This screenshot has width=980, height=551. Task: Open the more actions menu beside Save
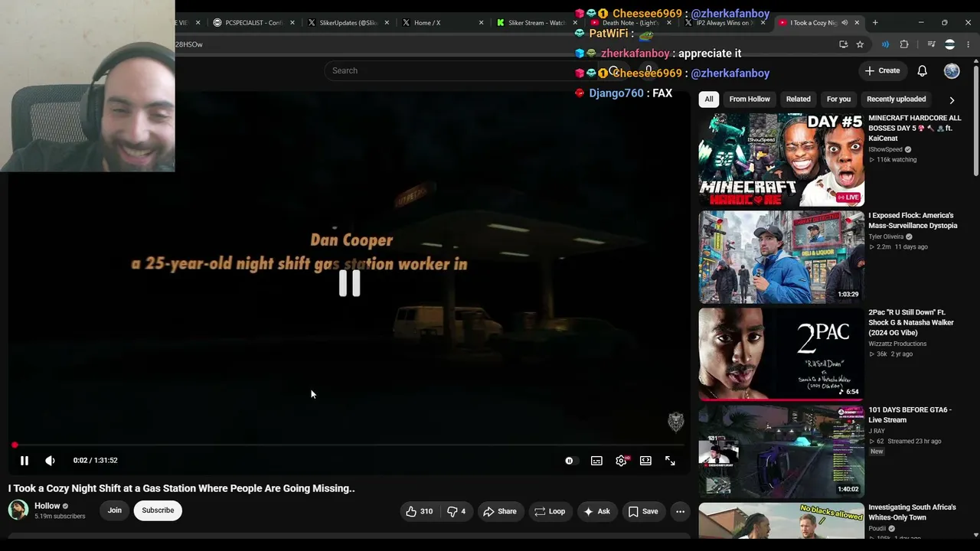(x=680, y=511)
